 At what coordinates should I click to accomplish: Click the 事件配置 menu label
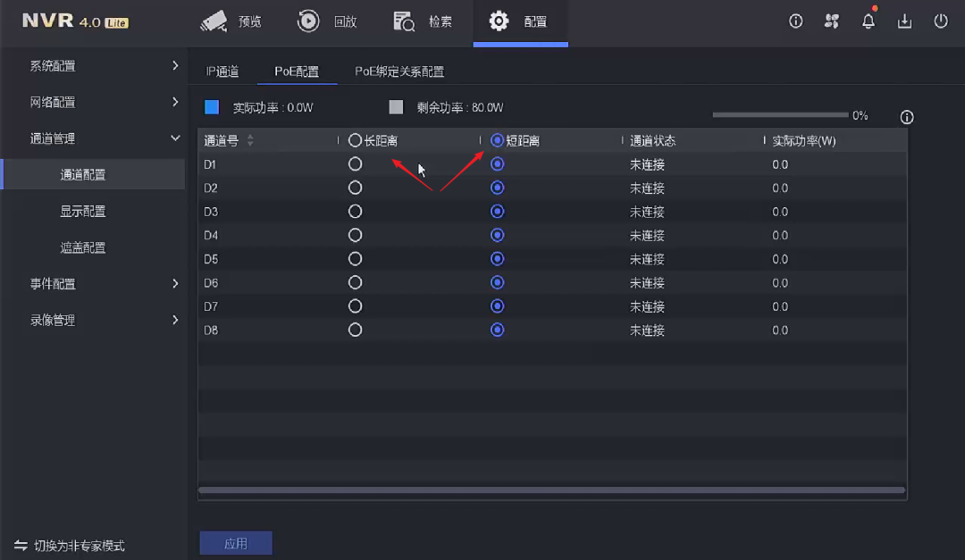(53, 284)
